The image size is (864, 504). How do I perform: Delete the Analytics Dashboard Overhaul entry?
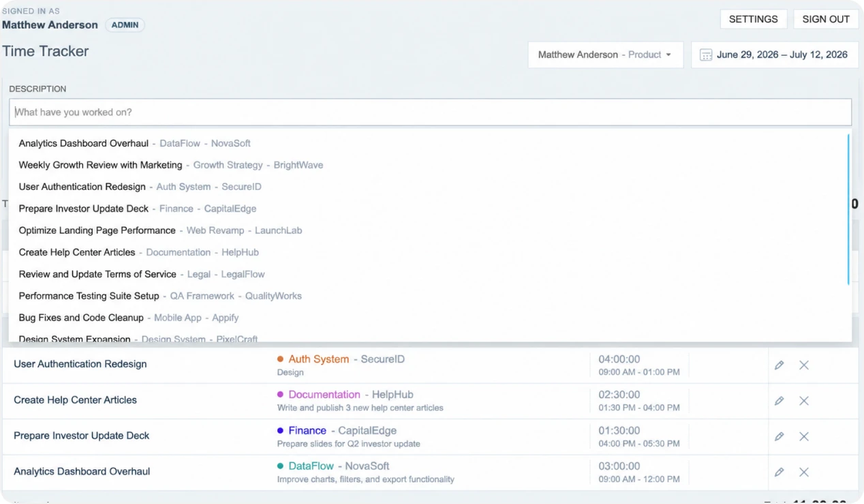[x=804, y=472]
